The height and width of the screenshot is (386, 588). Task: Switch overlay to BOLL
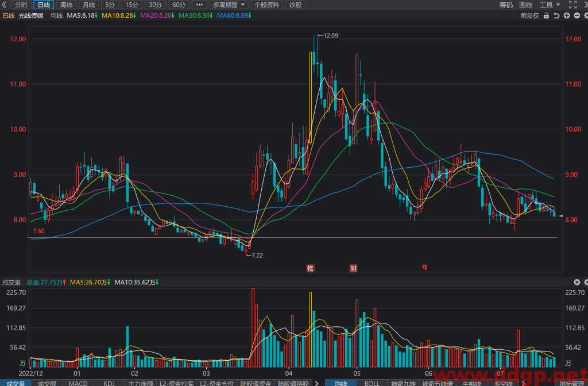point(372,383)
